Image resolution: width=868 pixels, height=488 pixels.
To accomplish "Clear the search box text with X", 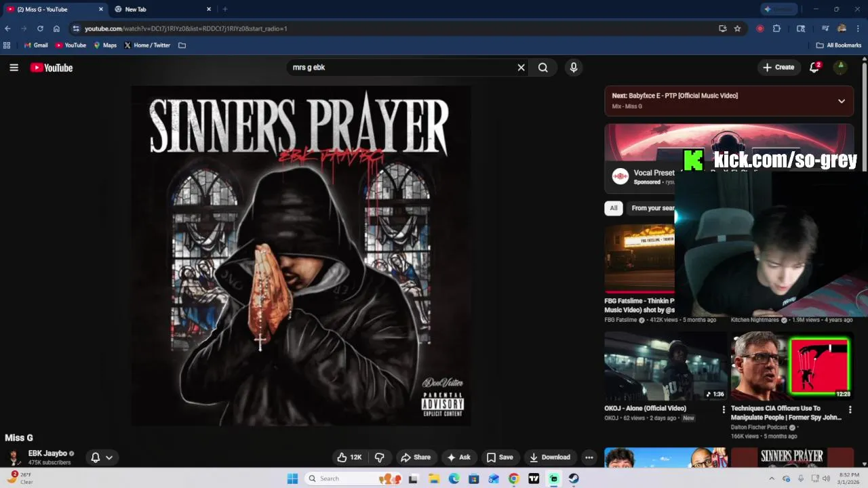I will pos(521,68).
